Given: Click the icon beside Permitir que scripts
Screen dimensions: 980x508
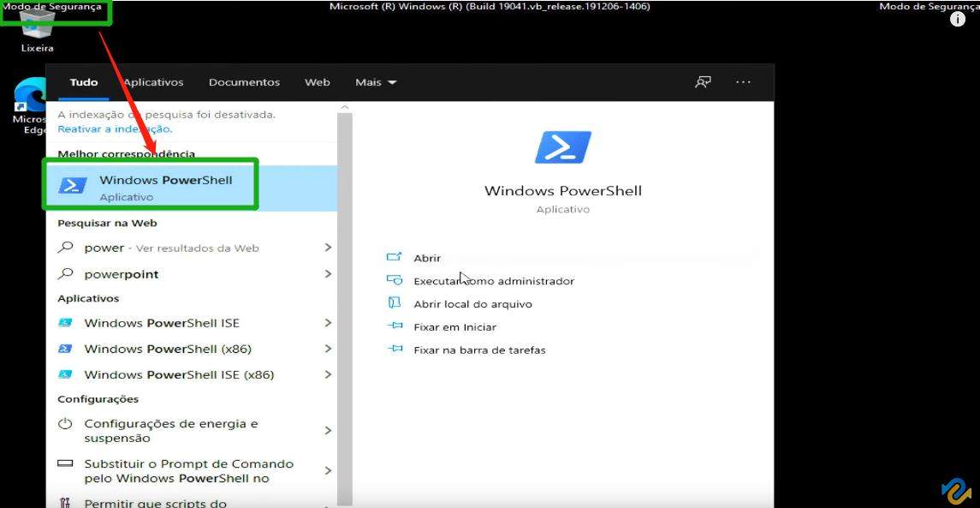Looking at the screenshot, I should coord(65,502).
